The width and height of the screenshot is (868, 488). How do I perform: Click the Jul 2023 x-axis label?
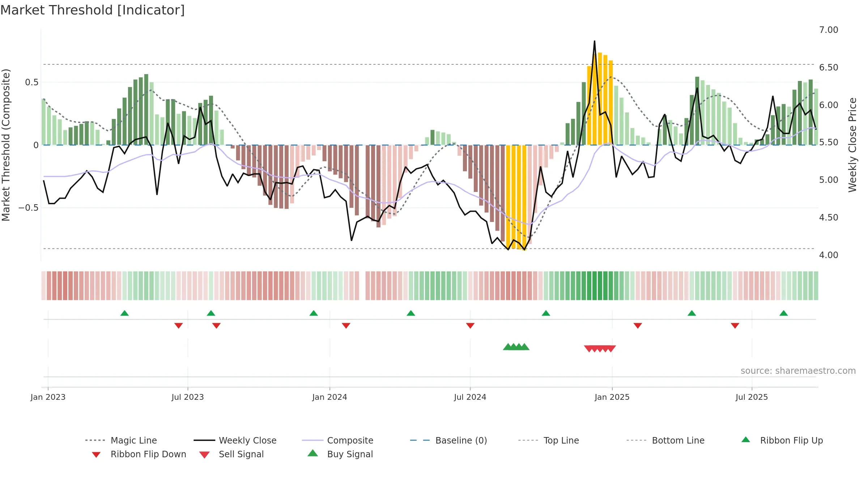pos(188,397)
